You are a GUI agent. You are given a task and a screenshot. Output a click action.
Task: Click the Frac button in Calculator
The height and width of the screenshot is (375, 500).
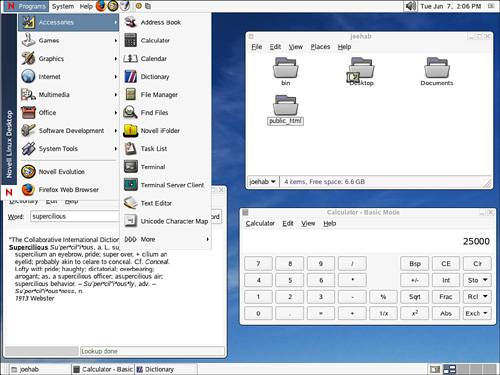(x=446, y=297)
